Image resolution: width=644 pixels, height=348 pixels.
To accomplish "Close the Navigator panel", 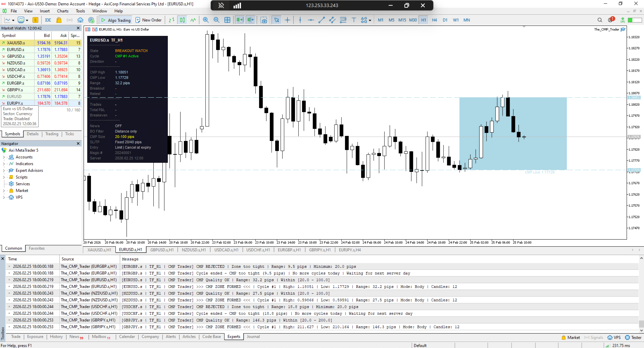I will [x=78, y=144].
